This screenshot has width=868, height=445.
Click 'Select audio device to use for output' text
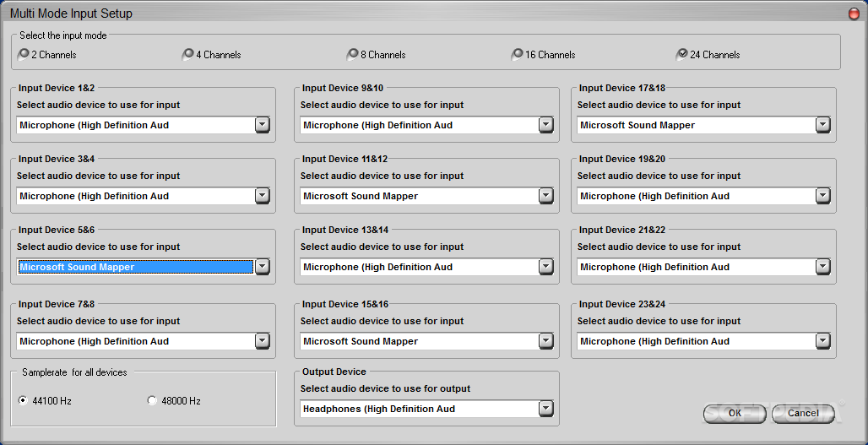pyautogui.click(x=385, y=388)
